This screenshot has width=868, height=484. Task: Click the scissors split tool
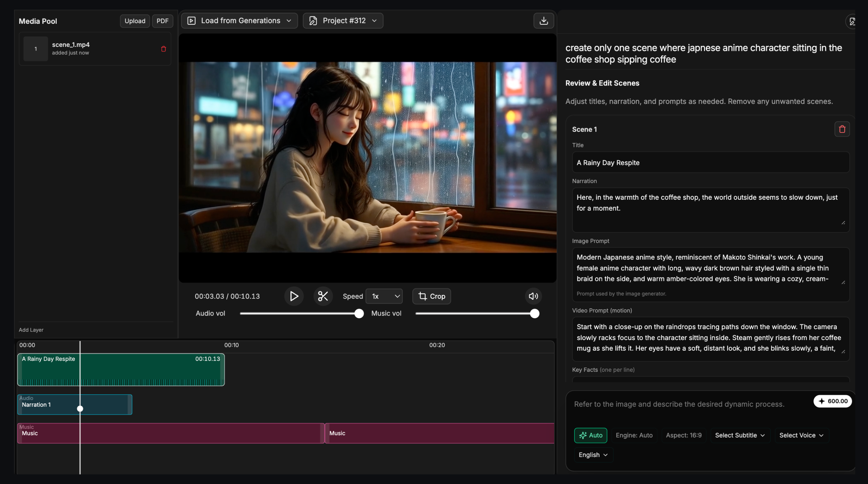323,296
